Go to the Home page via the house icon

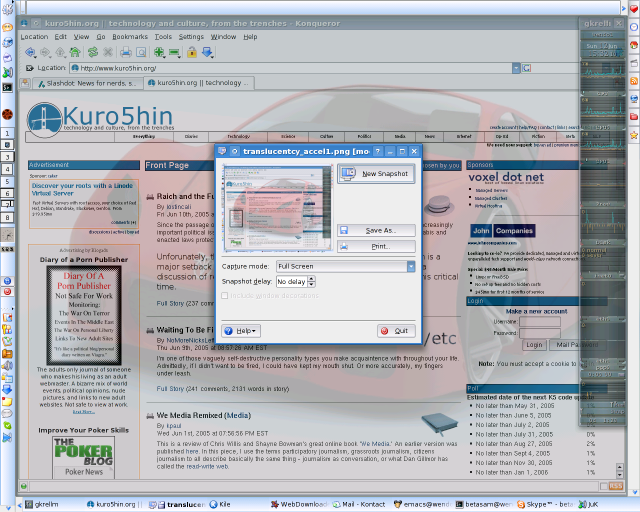pos(75,52)
